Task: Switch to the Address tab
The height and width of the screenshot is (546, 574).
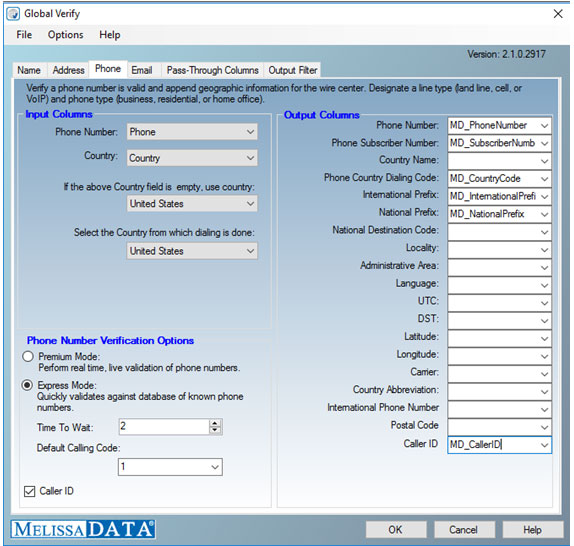Action: click(68, 70)
